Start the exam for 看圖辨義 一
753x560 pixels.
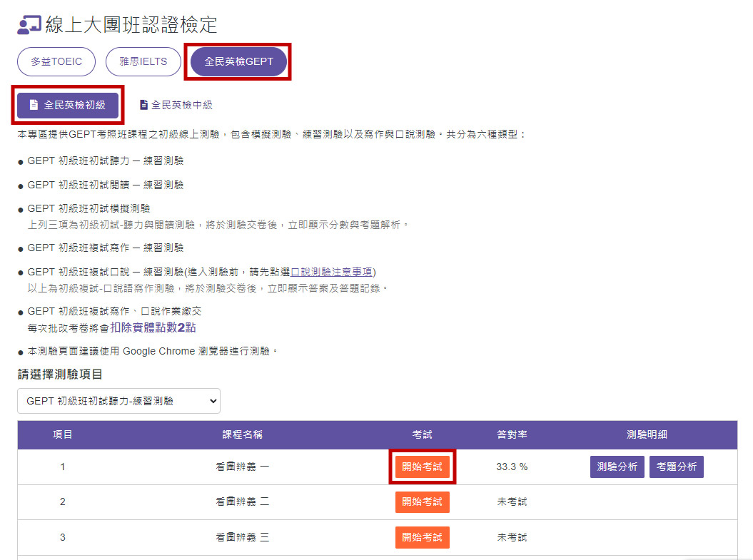[422, 467]
